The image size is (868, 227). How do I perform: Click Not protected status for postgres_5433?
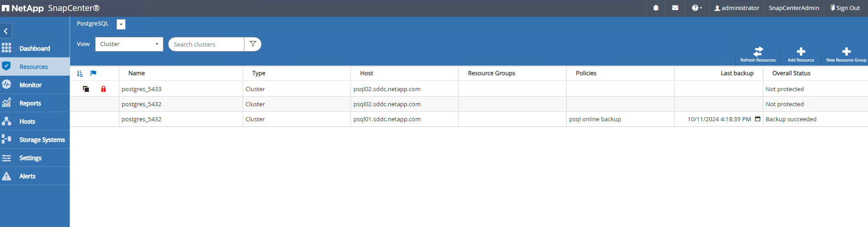[x=785, y=89]
